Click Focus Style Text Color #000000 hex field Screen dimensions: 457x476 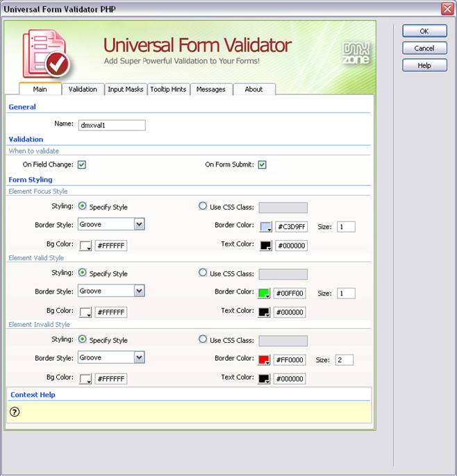pyautogui.click(x=292, y=246)
